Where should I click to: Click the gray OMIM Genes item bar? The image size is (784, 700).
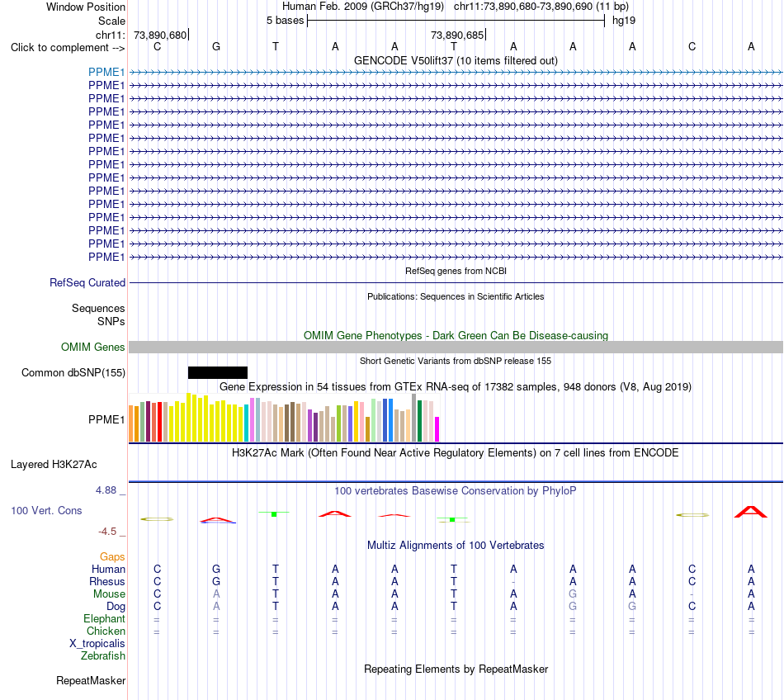(x=456, y=347)
